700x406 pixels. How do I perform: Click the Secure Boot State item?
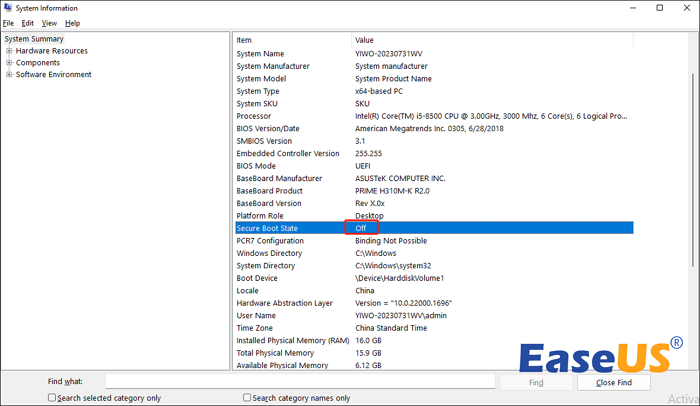pos(267,228)
